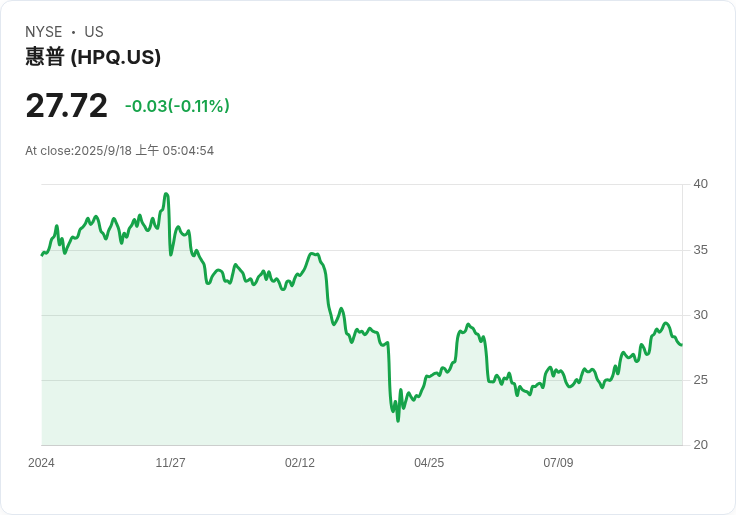This screenshot has height=515, width=736.
Task: Click the 25 y-axis price label
Action: [x=700, y=380]
